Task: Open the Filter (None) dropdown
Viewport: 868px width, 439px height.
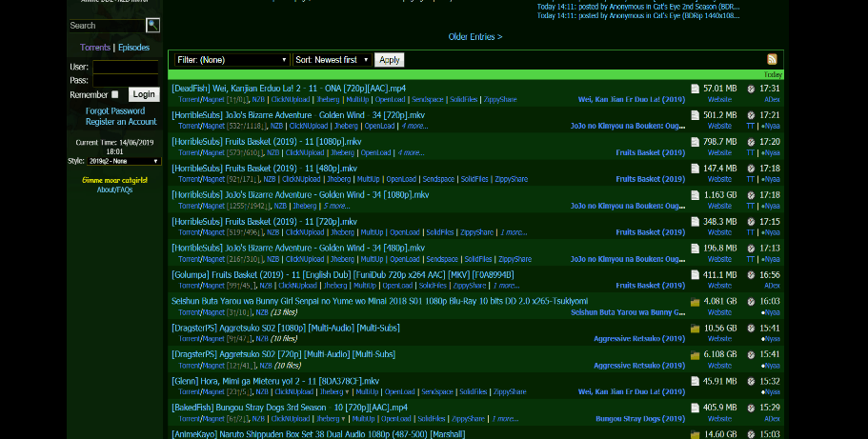Action: (x=232, y=60)
